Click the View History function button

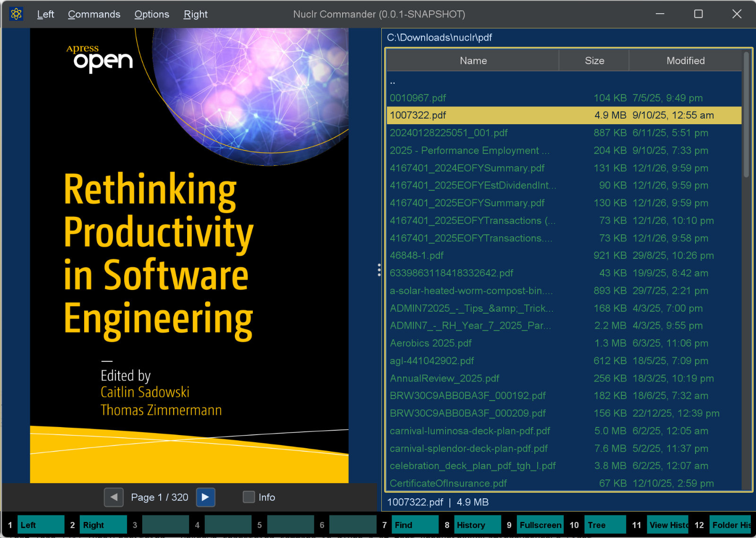tap(668, 525)
